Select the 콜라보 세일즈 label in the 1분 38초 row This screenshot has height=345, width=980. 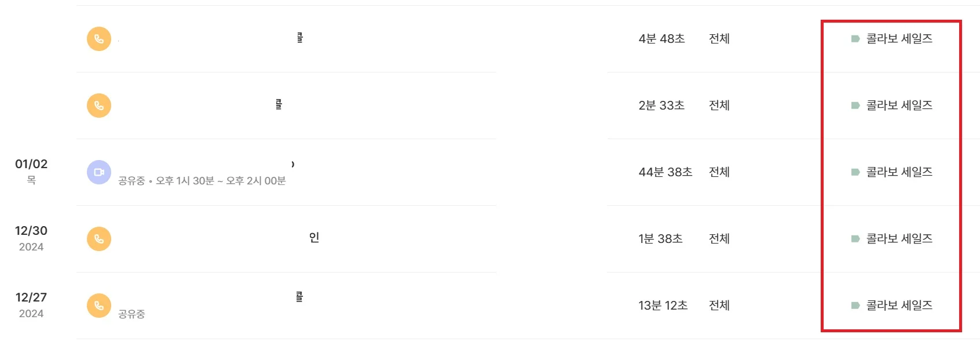coord(899,239)
